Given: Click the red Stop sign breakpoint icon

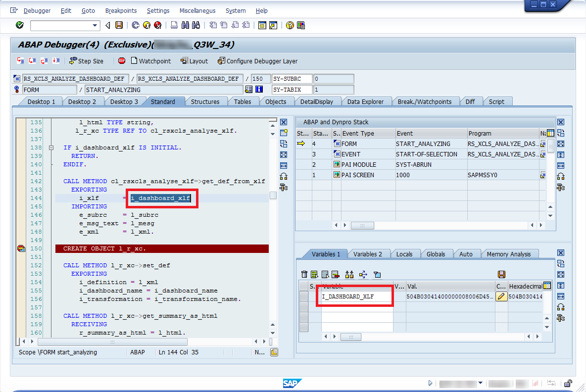Looking at the screenshot, I should tap(122, 60).
